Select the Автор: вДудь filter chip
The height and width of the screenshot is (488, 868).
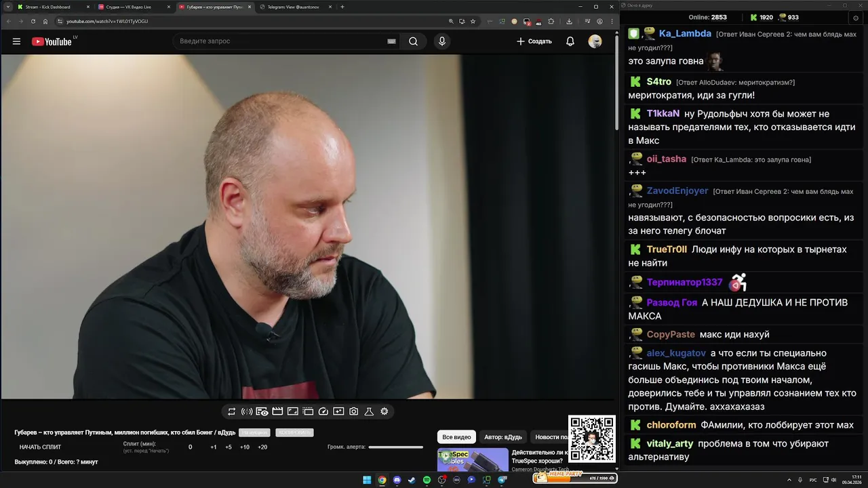pos(502,437)
